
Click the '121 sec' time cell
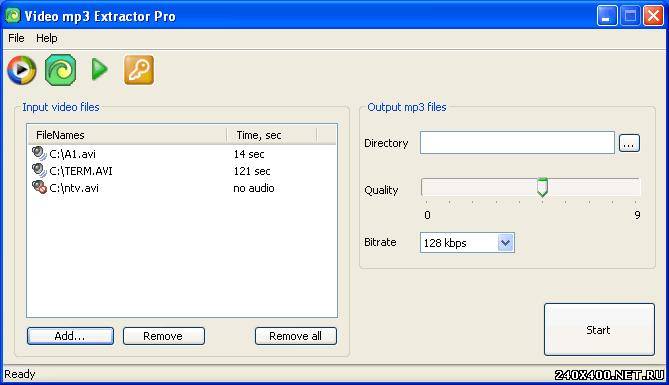(252, 171)
